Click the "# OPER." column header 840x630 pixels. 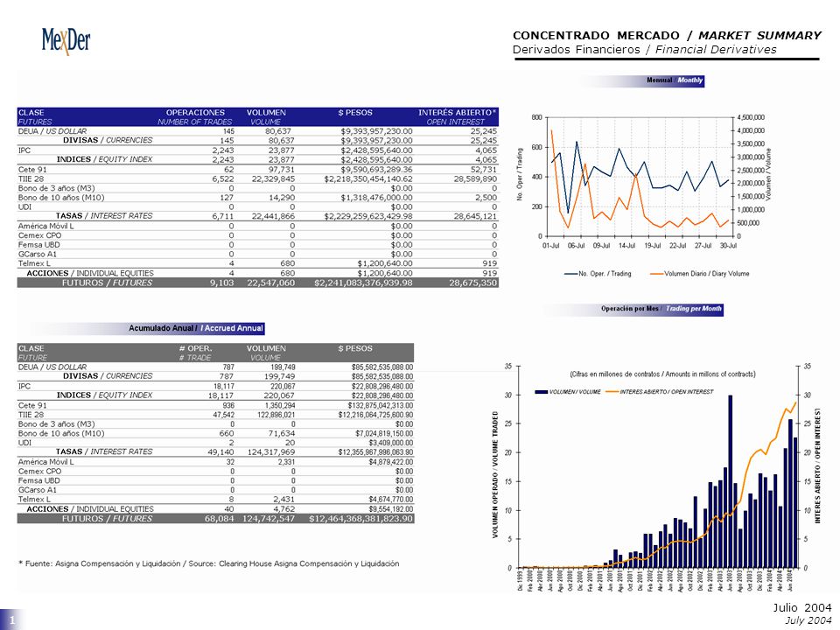195,348
